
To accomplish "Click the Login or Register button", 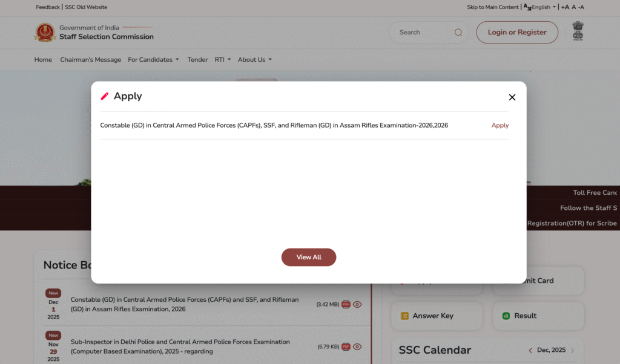I will (517, 32).
